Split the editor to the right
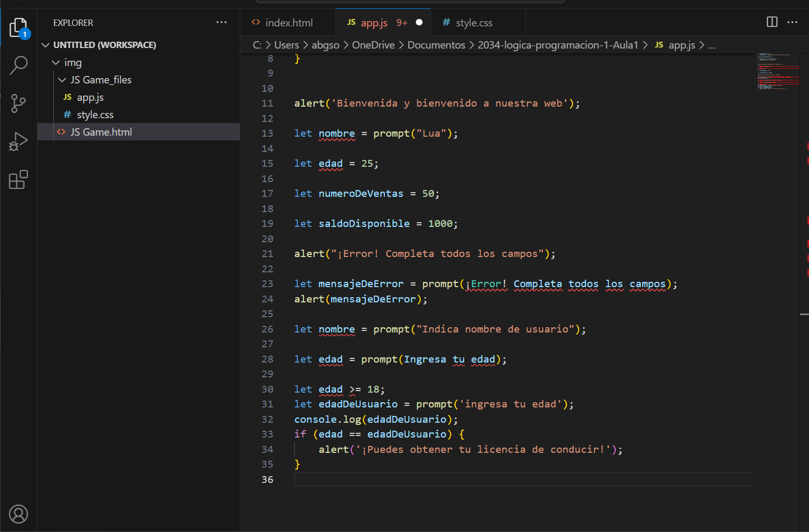The width and height of the screenshot is (809, 532). [772, 22]
